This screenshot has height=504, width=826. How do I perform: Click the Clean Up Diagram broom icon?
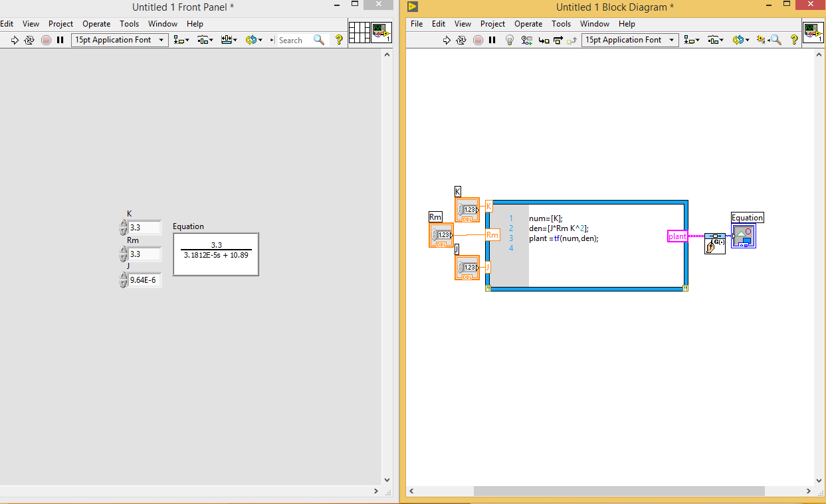(x=761, y=40)
